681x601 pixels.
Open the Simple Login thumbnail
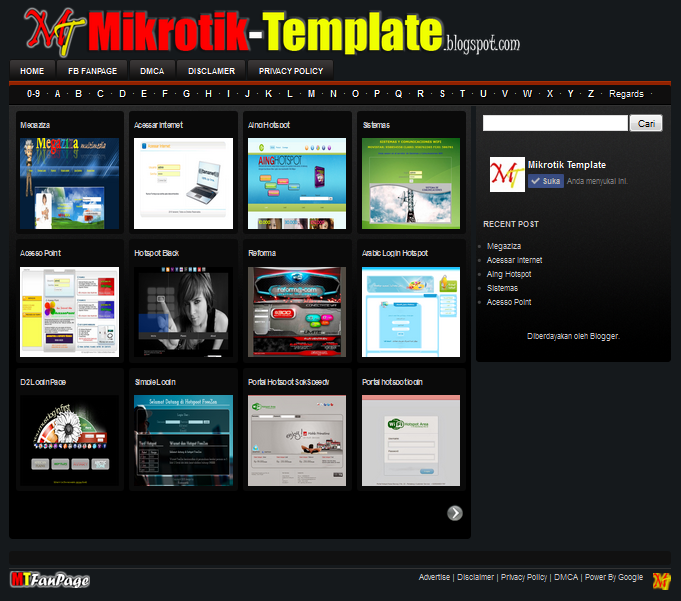tap(183, 440)
